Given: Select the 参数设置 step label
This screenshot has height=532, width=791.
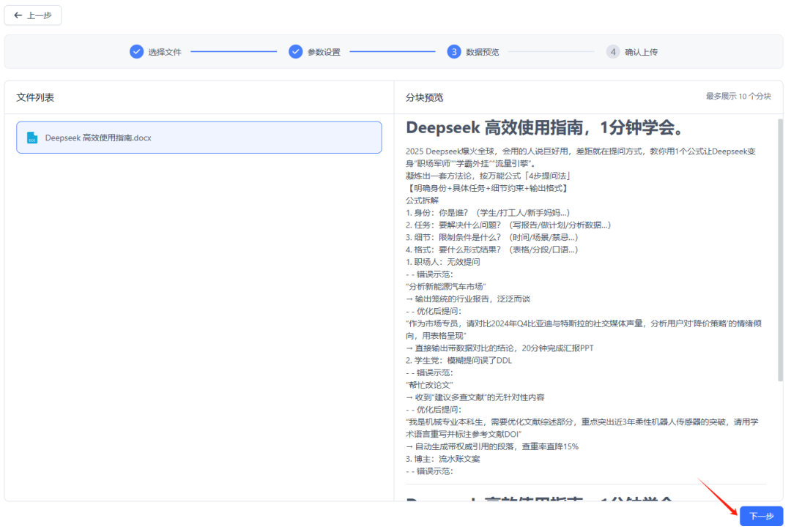Looking at the screenshot, I should coord(324,52).
